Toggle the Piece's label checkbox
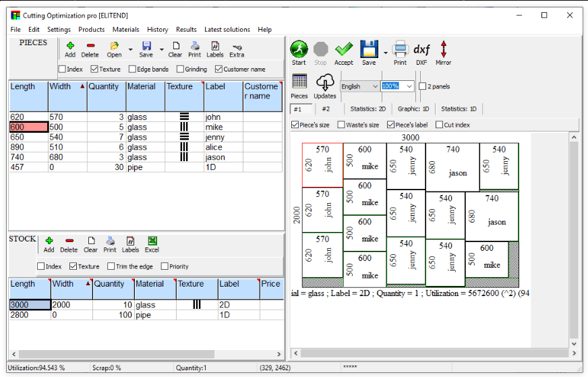The width and height of the screenshot is (588, 377). [390, 125]
